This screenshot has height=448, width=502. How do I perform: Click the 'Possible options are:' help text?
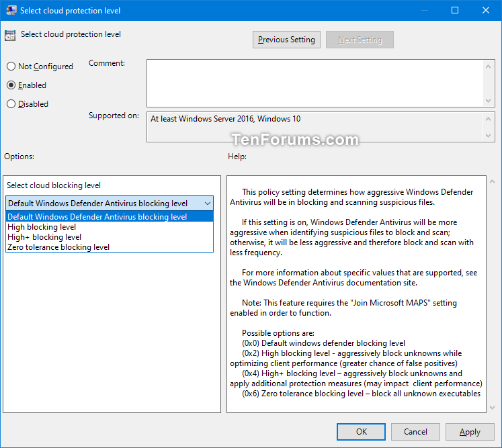coord(278,333)
